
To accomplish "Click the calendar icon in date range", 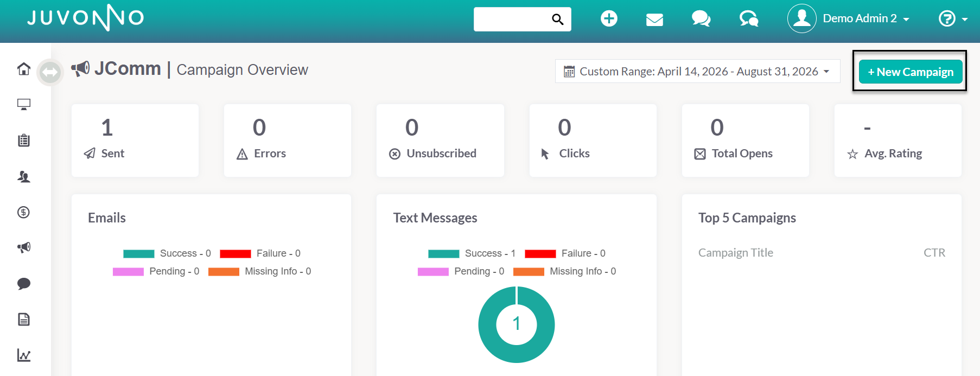I will click(569, 72).
